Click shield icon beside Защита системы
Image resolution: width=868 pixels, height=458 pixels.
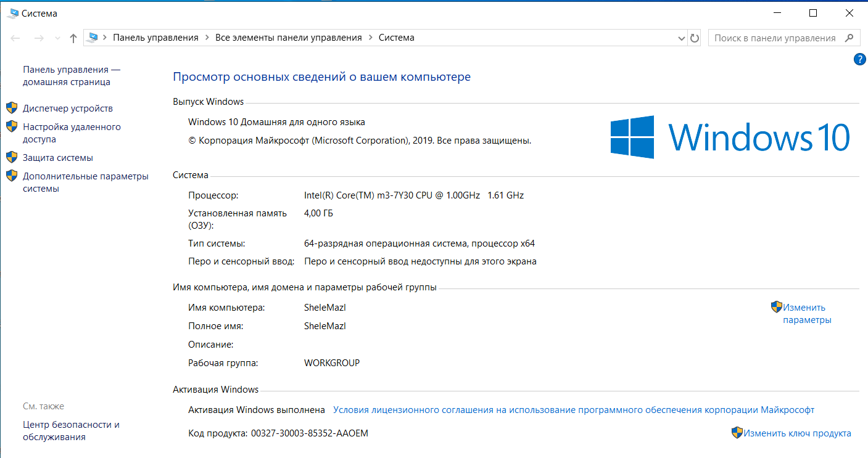click(x=12, y=157)
